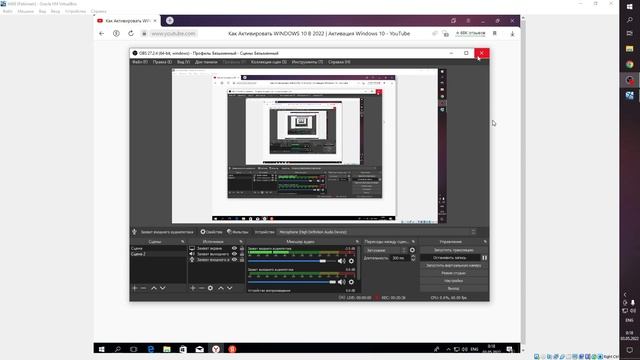Toggle lock for third source Захват входного
This screenshot has height=360, width=640.
pyautogui.click(x=242, y=260)
